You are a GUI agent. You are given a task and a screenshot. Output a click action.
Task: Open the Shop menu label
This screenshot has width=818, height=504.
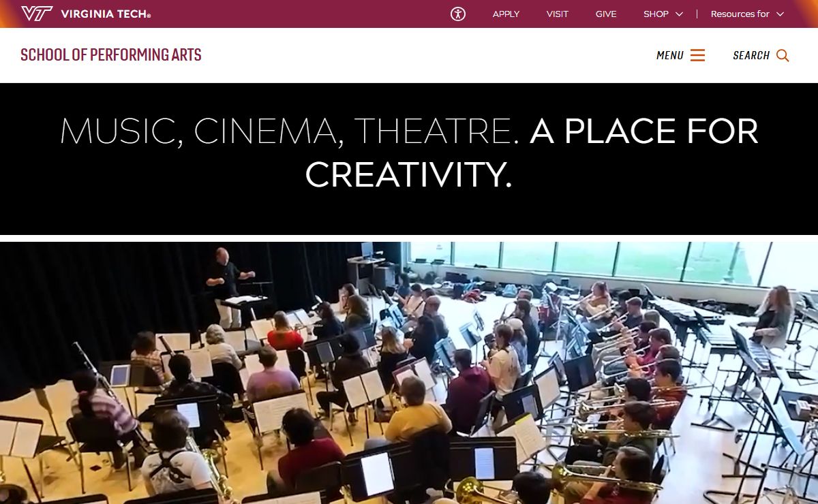(x=656, y=14)
